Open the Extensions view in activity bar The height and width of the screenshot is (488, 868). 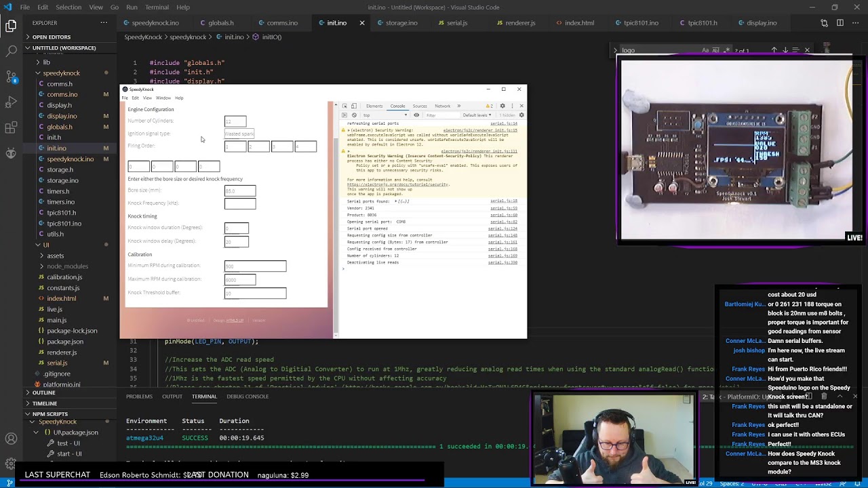[x=11, y=127]
